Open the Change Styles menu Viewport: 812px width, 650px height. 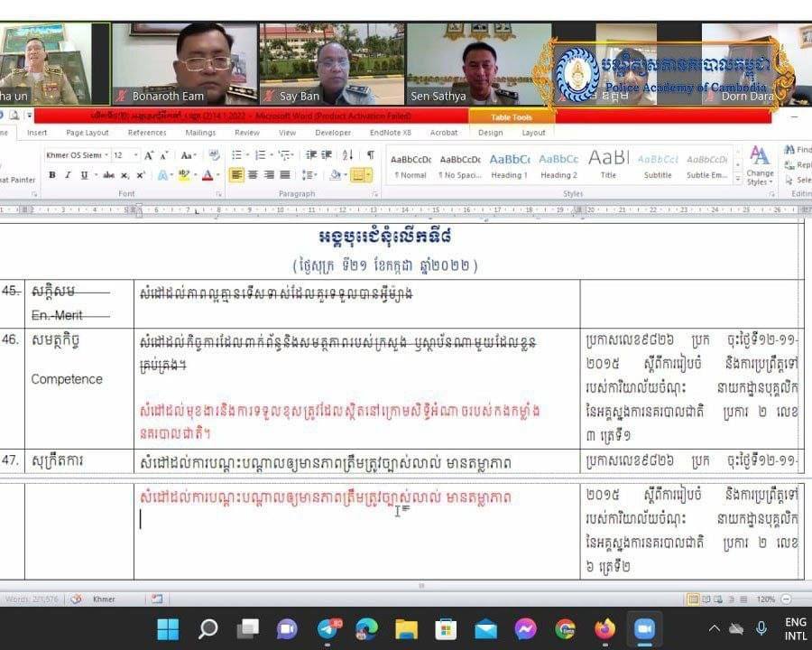pos(760,165)
